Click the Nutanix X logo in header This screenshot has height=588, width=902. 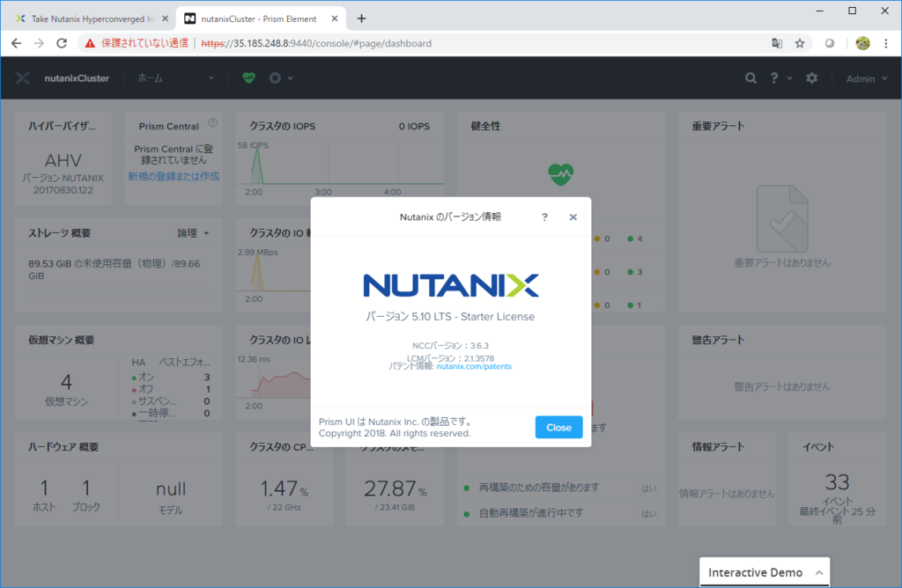pos(22,78)
